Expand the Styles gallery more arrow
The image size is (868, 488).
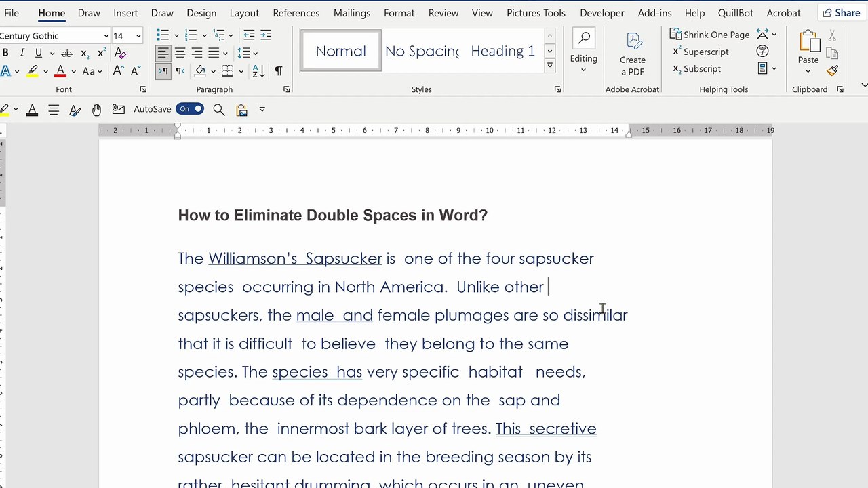550,66
